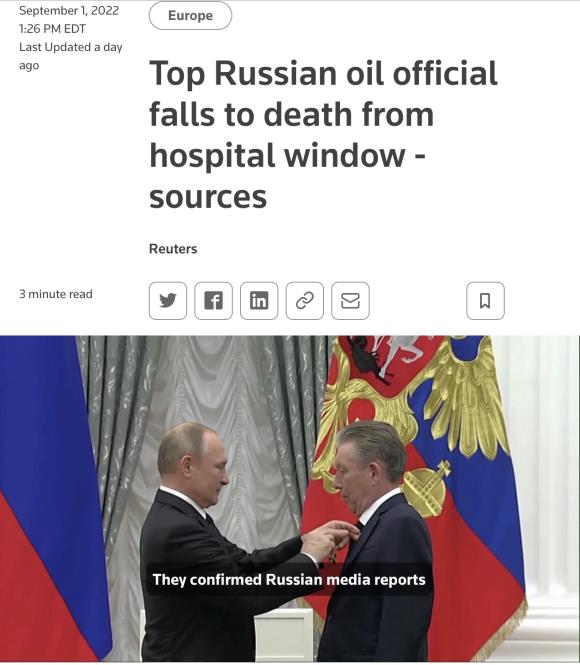580x665 pixels.
Task: Open the Europe section tag
Action: pyautogui.click(x=190, y=16)
